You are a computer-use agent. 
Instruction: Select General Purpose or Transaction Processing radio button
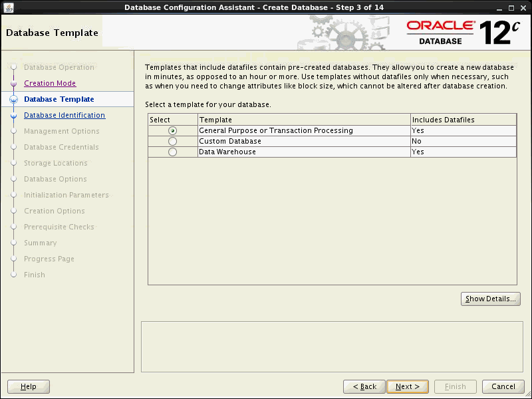pyautogui.click(x=172, y=130)
